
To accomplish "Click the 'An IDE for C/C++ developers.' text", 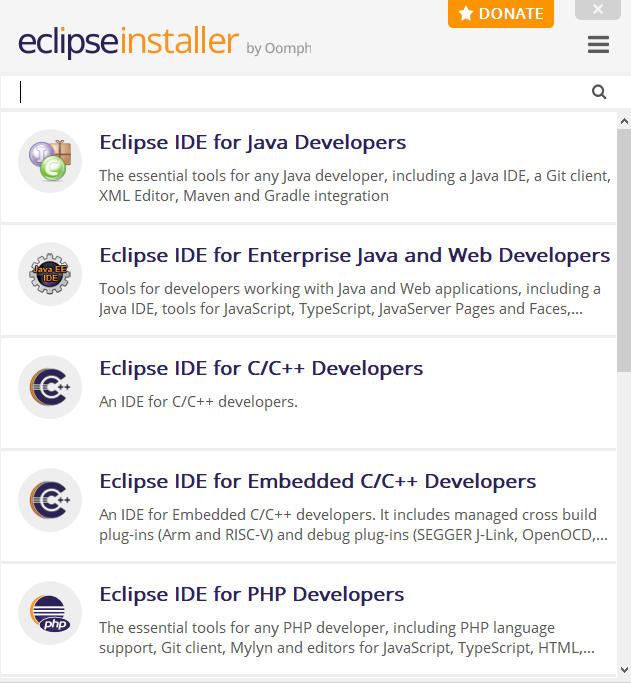I will [198, 402].
